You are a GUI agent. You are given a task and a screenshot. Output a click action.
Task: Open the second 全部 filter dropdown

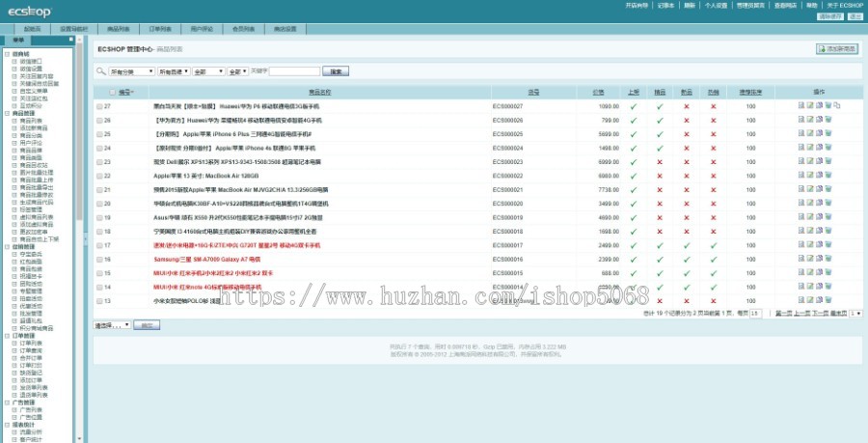tap(238, 71)
